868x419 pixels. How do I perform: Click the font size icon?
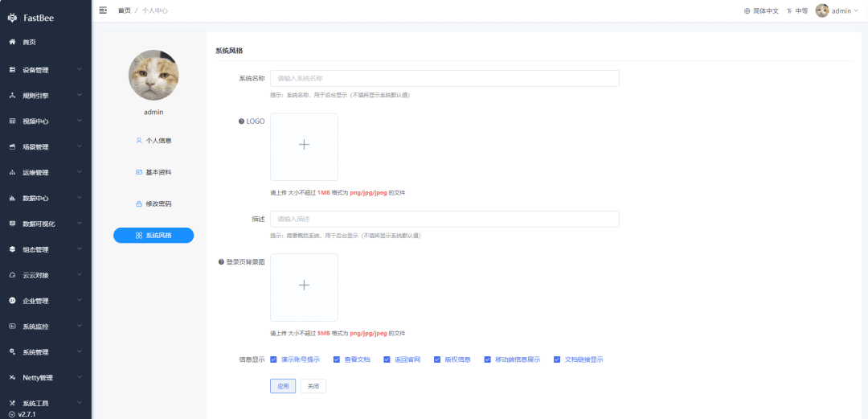[x=789, y=10]
